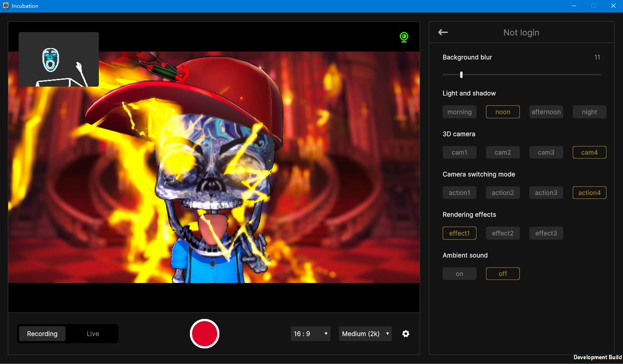
Task: Adjust the Background blur slider handle
Action: coord(462,75)
